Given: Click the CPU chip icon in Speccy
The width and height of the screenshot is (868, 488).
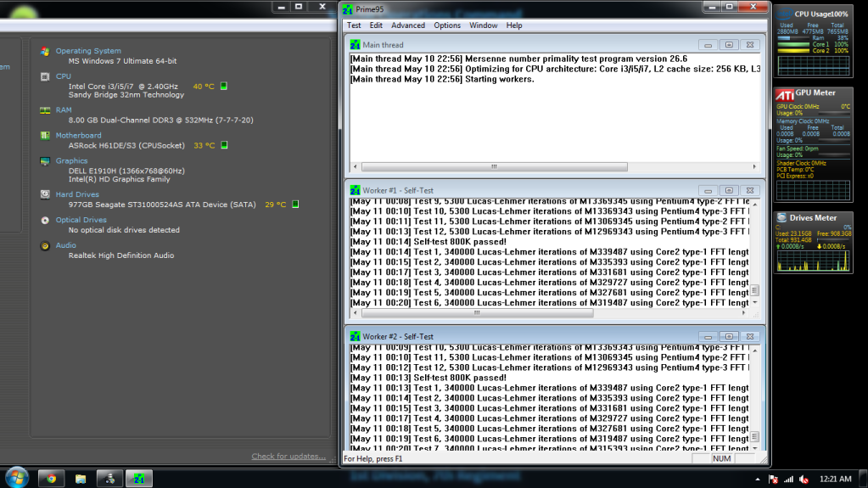Looking at the screenshot, I should tap(45, 76).
